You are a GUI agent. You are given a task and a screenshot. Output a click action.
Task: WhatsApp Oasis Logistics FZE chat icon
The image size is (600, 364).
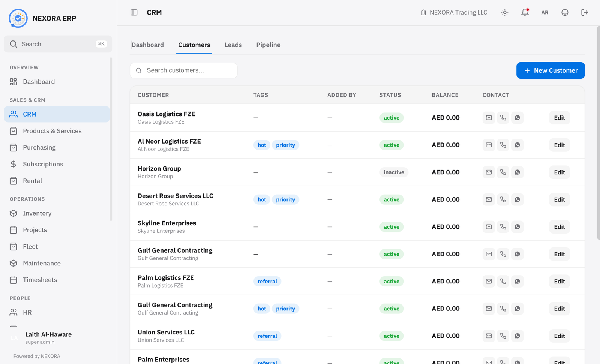pos(517,118)
